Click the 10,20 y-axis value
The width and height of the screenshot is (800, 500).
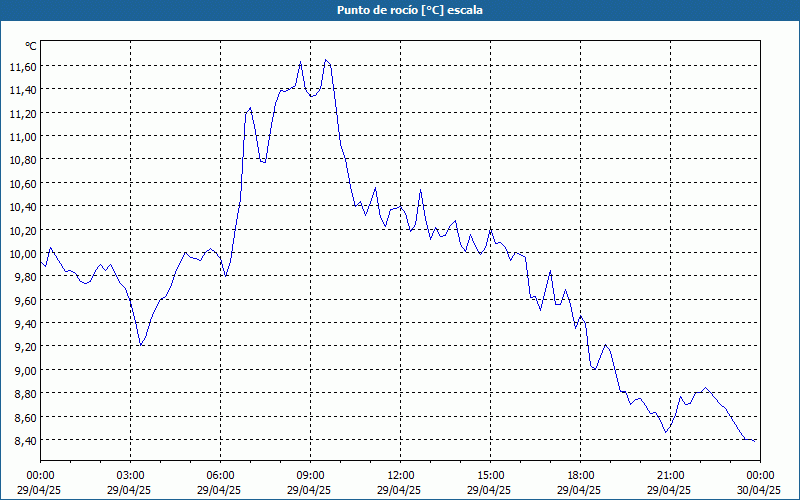click(x=23, y=231)
